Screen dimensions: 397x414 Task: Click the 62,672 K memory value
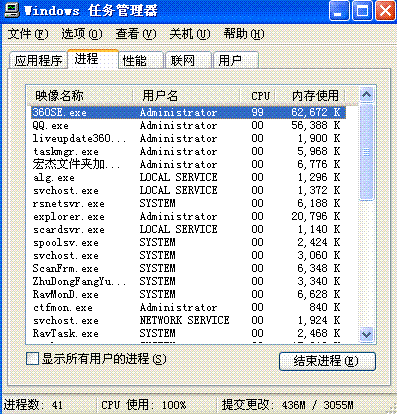[315, 112]
